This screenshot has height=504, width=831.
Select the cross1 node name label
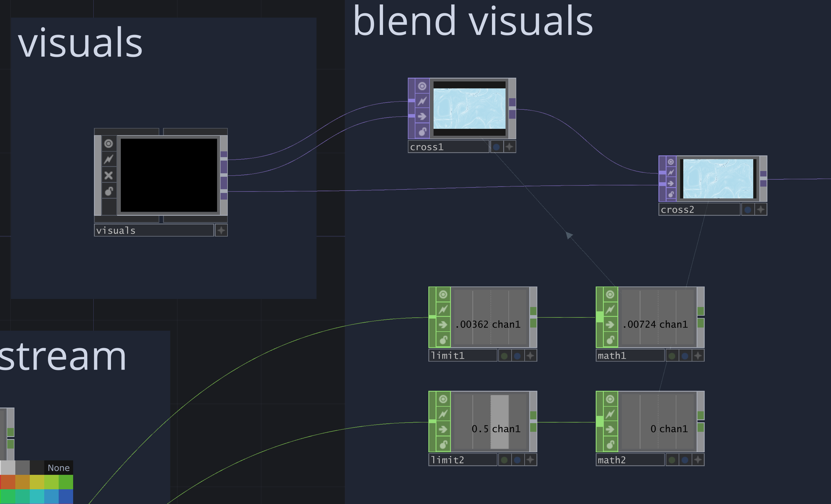point(448,146)
